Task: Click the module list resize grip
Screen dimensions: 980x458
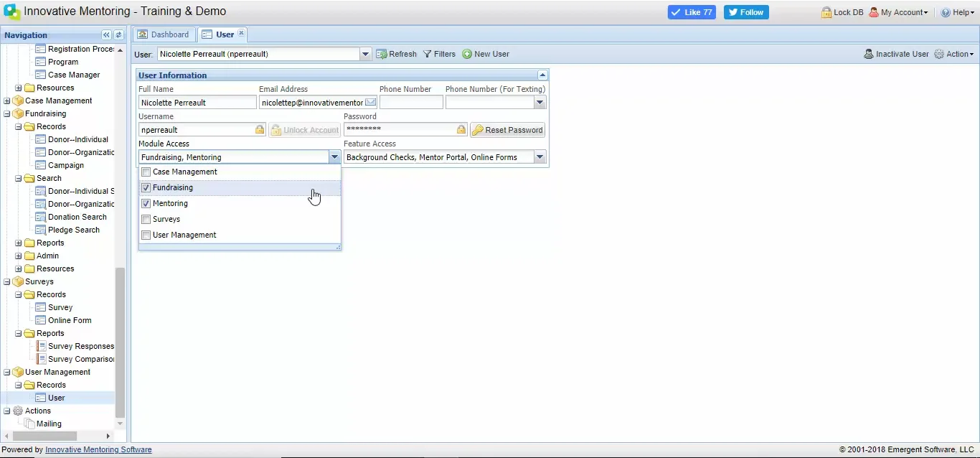Action: point(338,247)
